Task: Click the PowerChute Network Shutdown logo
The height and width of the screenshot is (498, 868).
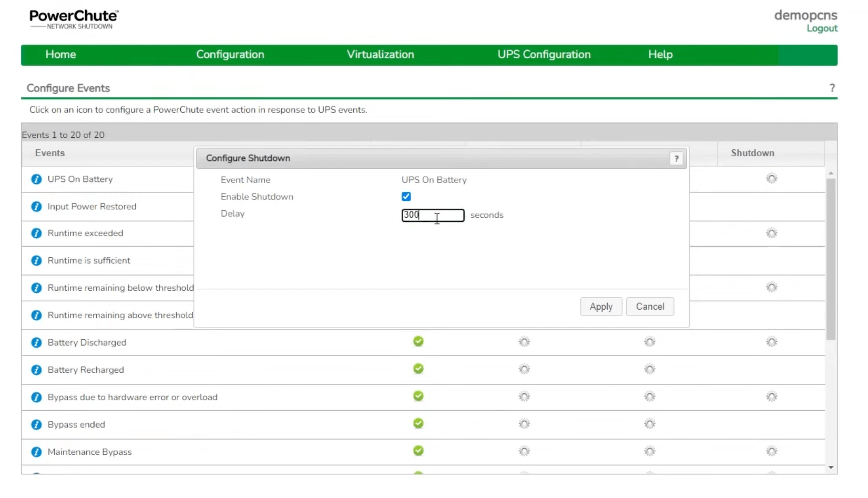Action: pyautogui.click(x=74, y=19)
